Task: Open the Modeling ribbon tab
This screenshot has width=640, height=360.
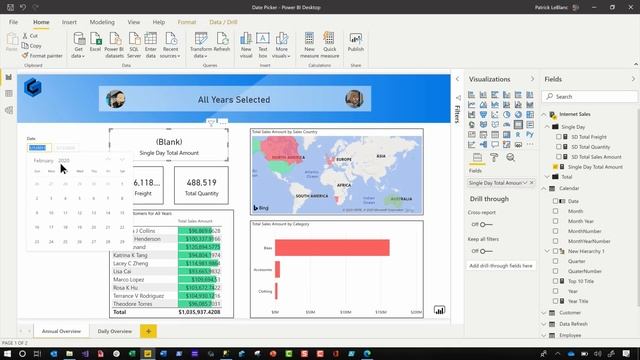Action: [x=102, y=22]
